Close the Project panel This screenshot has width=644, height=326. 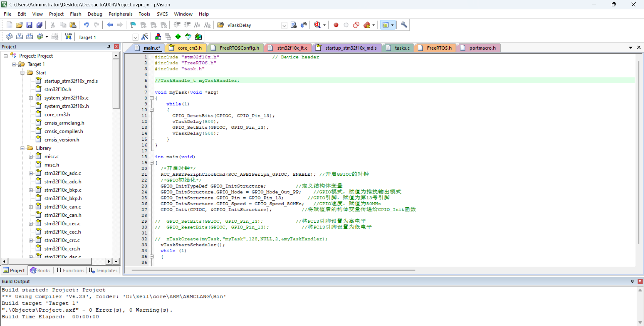pyautogui.click(x=116, y=47)
